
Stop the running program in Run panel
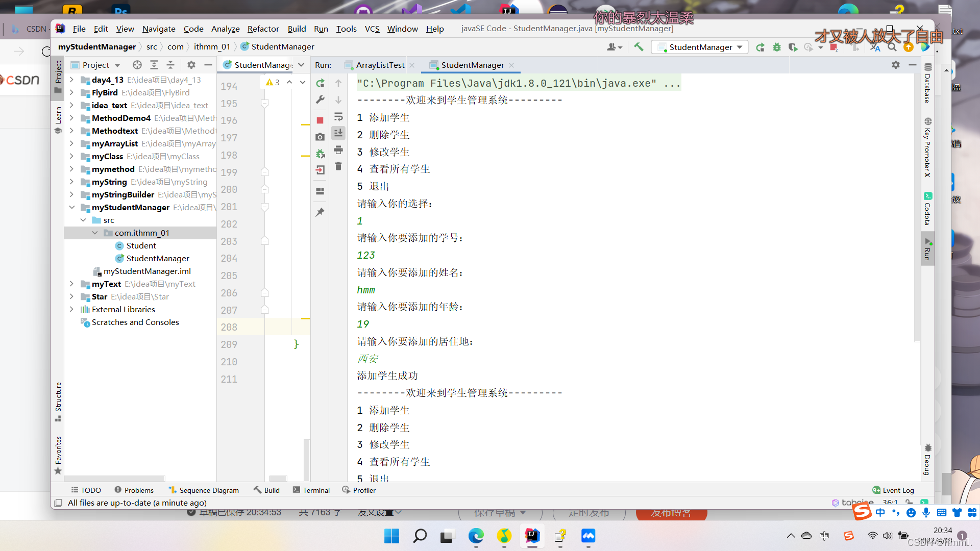(320, 120)
